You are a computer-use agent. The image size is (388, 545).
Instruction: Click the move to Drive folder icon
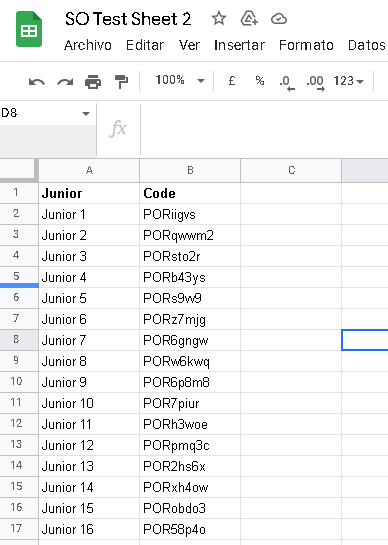249,18
